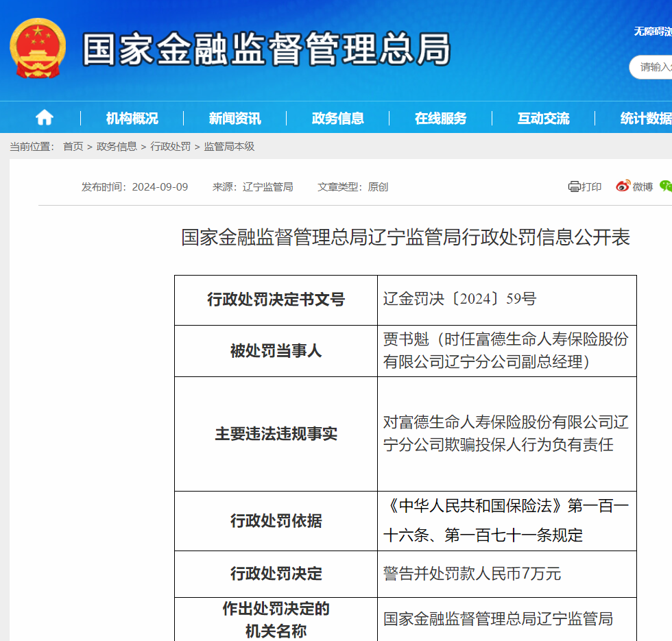
Task: Open the 统计数据 navigation item
Action: (645, 119)
